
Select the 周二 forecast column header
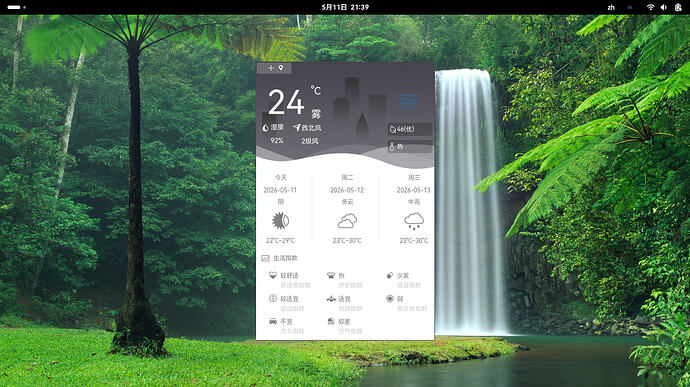[x=347, y=177]
